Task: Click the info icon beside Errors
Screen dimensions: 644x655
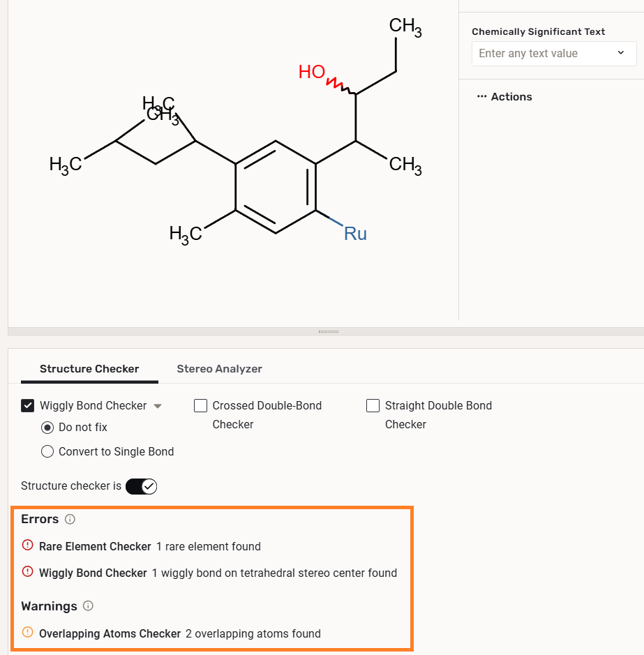Action: coord(70,519)
